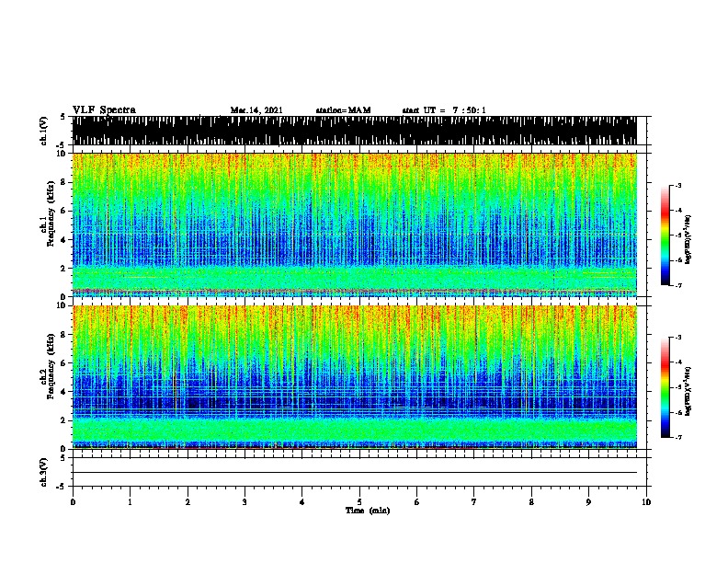Click the "ch.3(V)" axis label
The image size is (728, 563).
(44, 472)
